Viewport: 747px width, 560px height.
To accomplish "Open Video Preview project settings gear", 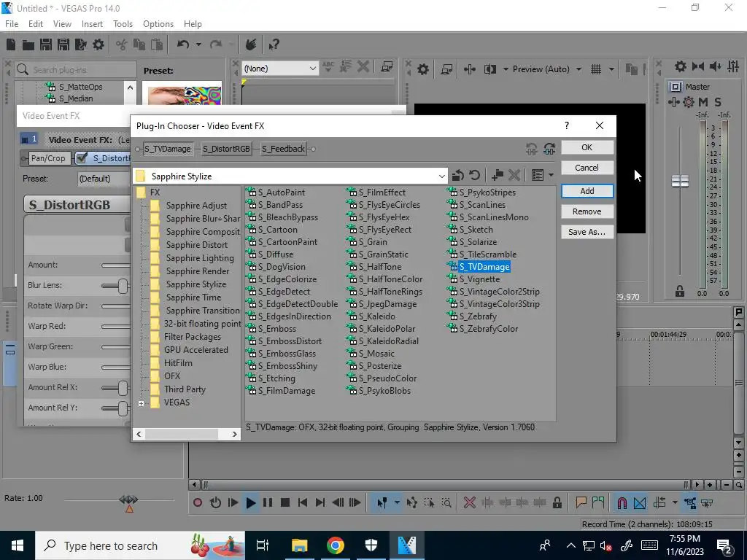I will coord(422,69).
